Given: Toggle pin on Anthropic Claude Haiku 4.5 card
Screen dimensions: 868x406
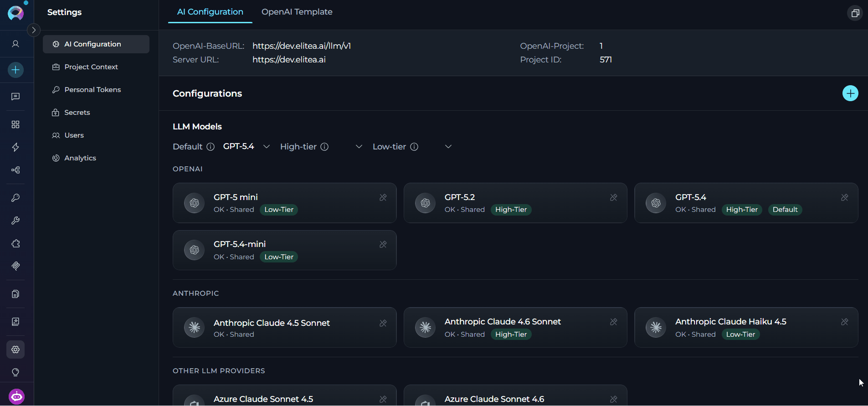Looking at the screenshot, I should (x=845, y=322).
